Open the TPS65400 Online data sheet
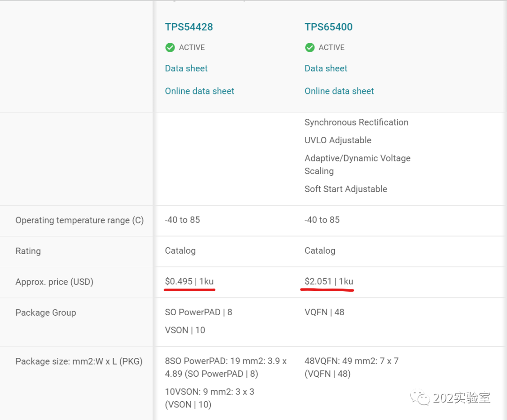The height and width of the screenshot is (420, 507). click(x=339, y=91)
